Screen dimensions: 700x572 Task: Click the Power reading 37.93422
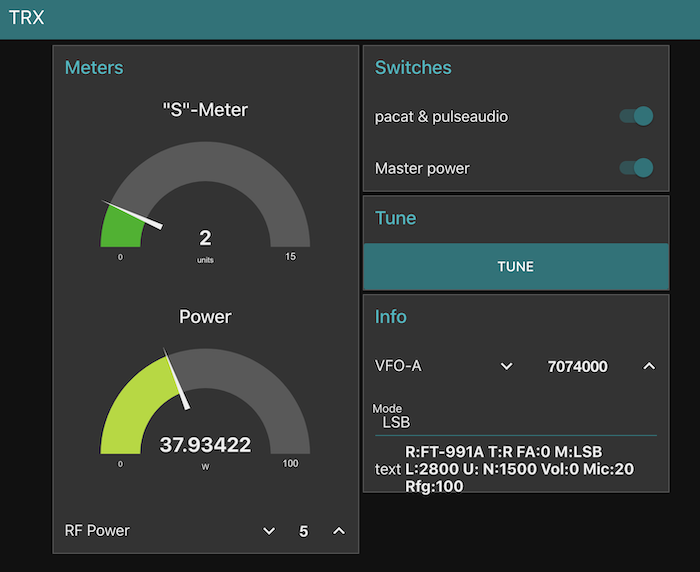coord(205,445)
